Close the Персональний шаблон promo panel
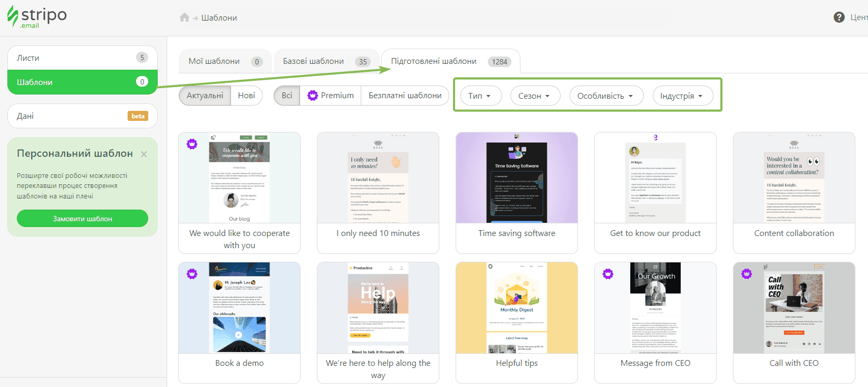868x387 pixels. [144, 154]
